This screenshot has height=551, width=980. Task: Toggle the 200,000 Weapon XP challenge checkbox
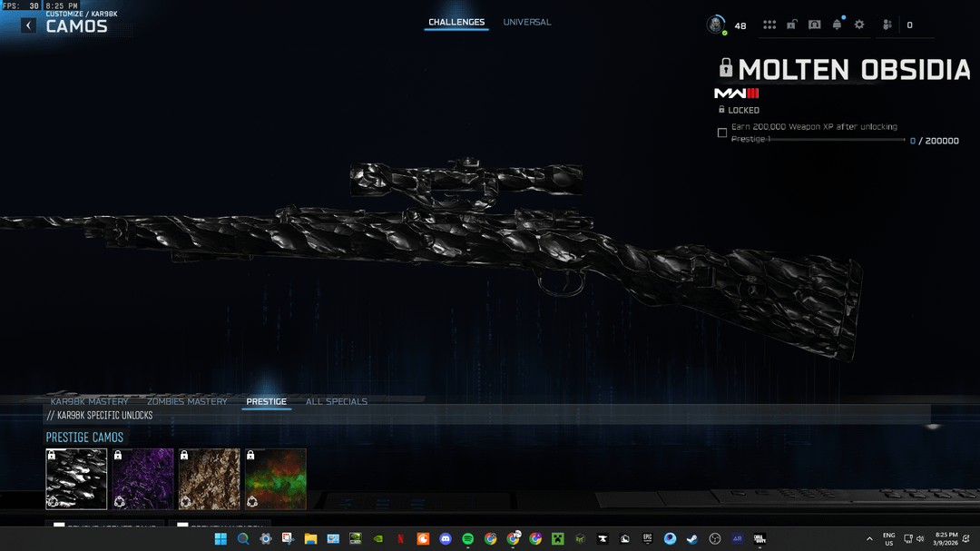(722, 133)
